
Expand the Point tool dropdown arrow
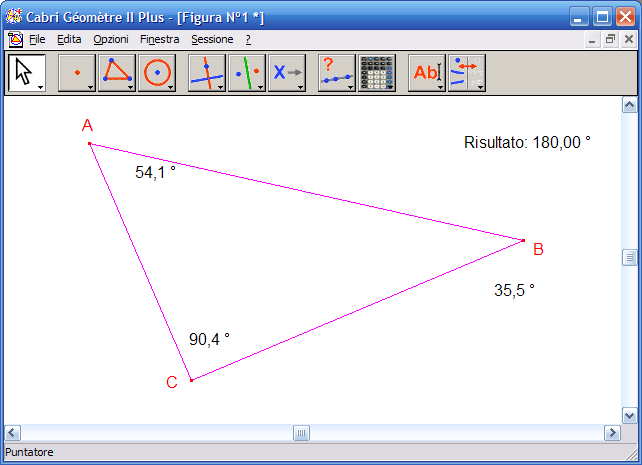click(90, 87)
